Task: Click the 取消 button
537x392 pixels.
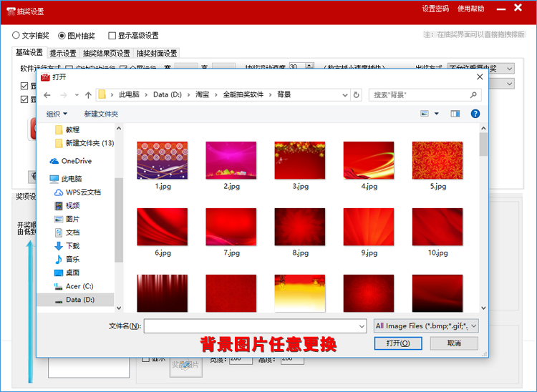Action: [454, 343]
